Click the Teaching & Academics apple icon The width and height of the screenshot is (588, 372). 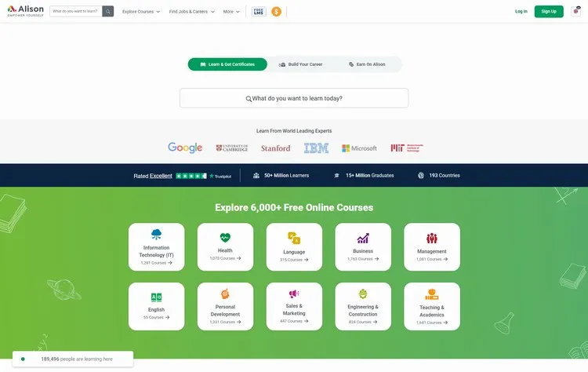[432, 294]
